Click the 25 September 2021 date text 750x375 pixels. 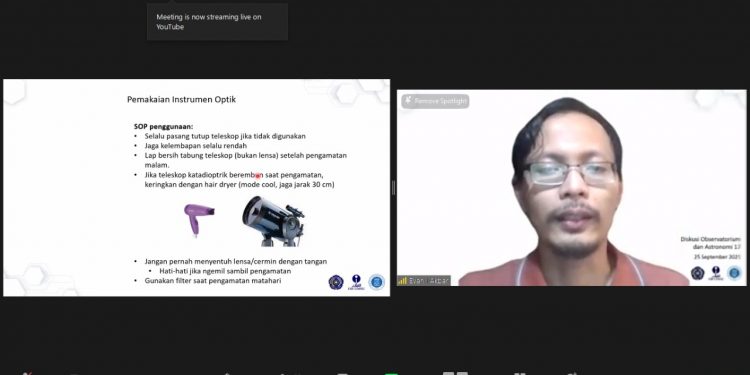click(x=717, y=257)
